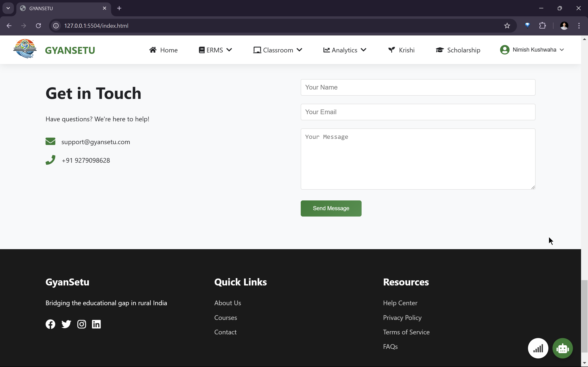Bookmark this page with star icon
588x367 pixels.
coord(507,26)
